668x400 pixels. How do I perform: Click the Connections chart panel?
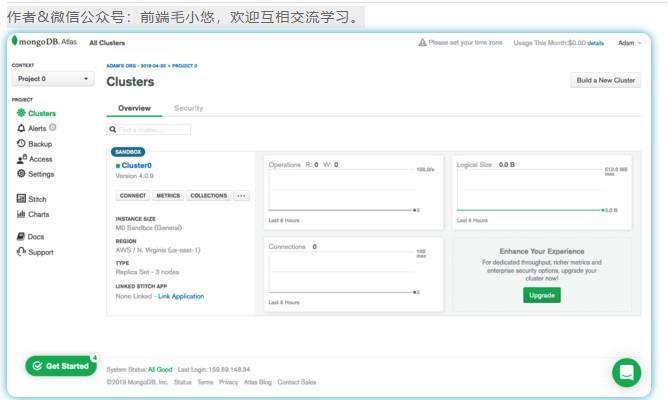click(353, 275)
